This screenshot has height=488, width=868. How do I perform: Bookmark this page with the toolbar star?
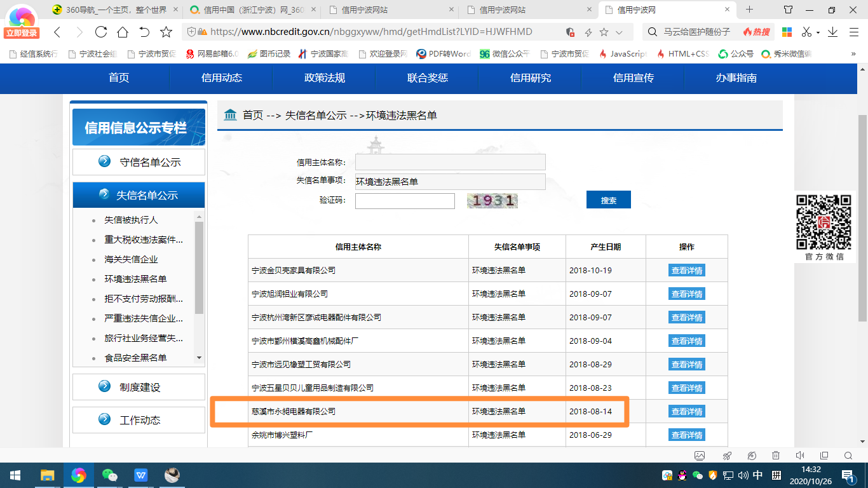point(166,32)
